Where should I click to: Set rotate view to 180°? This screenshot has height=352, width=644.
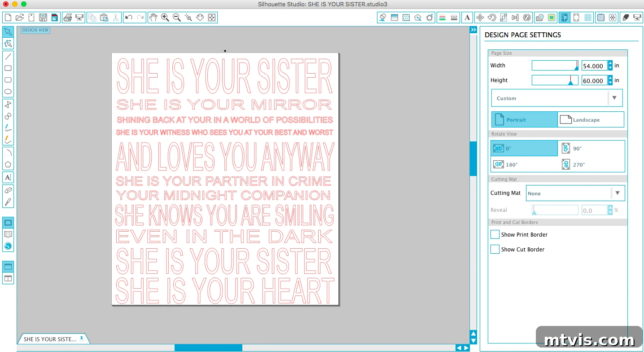524,164
